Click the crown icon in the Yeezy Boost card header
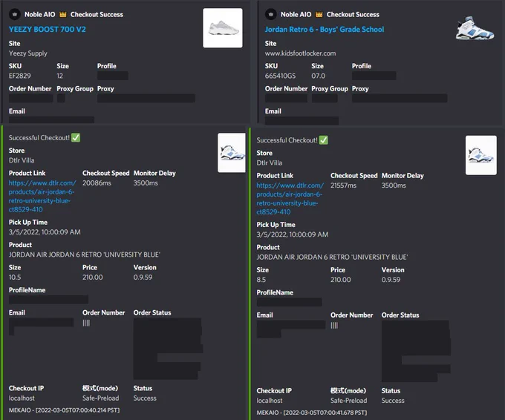The image size is (505, 420). click(63, 15)
